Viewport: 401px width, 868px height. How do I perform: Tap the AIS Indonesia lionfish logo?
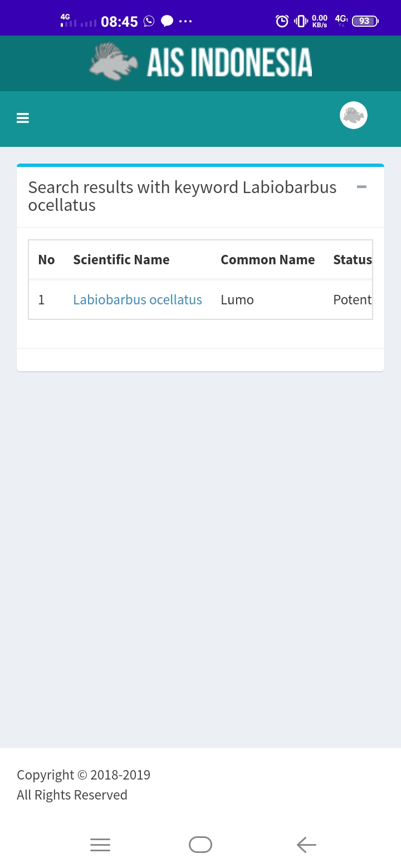tap(114, 62)
